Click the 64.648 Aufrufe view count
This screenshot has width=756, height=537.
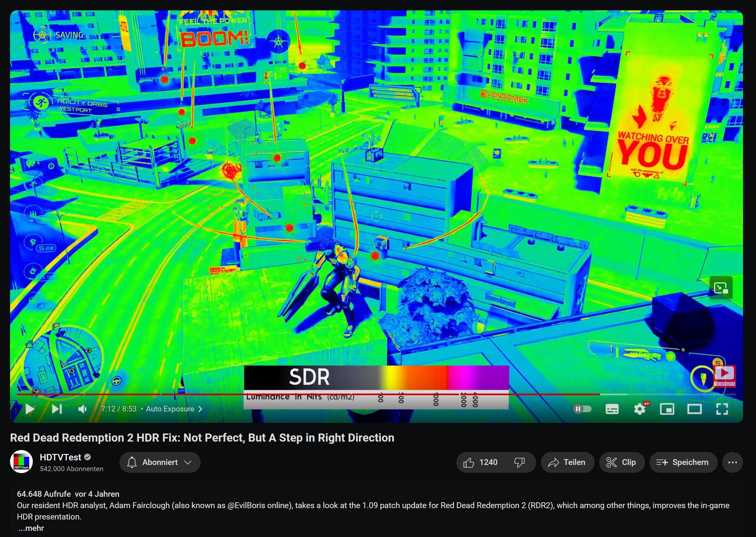[x=44, y=494]
